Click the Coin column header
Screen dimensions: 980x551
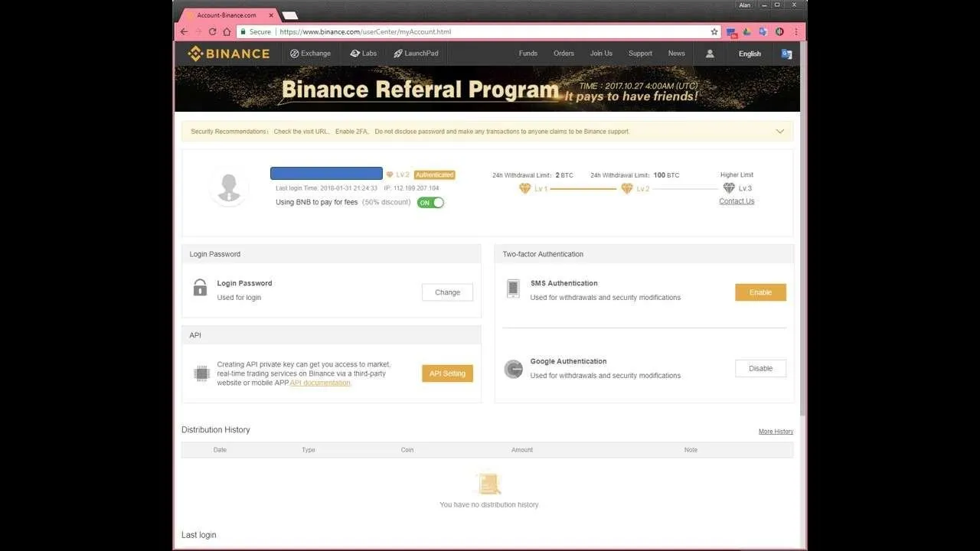click(x=407, y=450)
